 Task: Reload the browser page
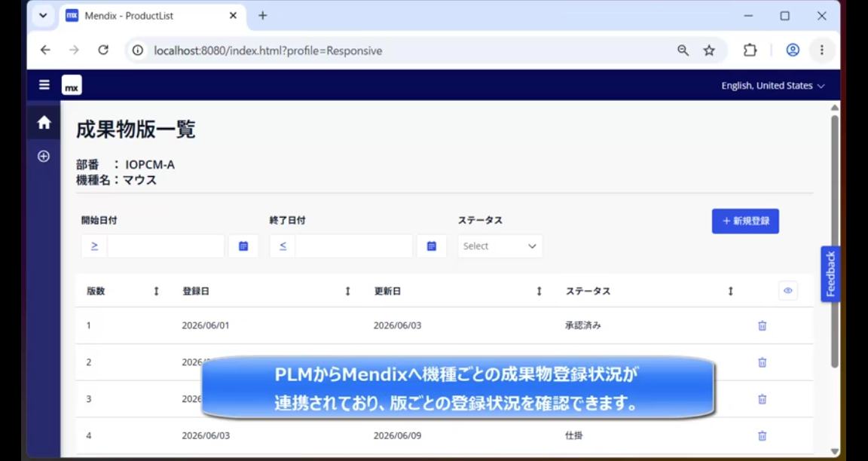[x=103, y=50]
